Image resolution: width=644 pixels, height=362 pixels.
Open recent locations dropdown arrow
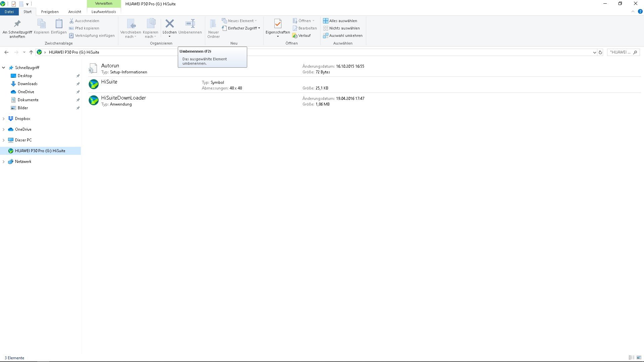click(24, 52)
